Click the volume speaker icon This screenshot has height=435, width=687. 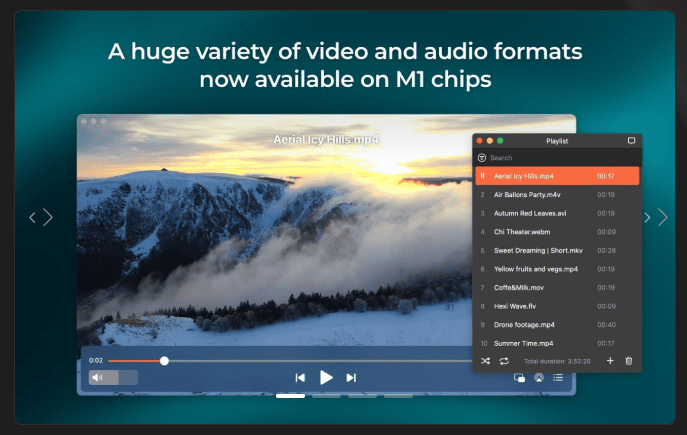(x=97, y=377)
